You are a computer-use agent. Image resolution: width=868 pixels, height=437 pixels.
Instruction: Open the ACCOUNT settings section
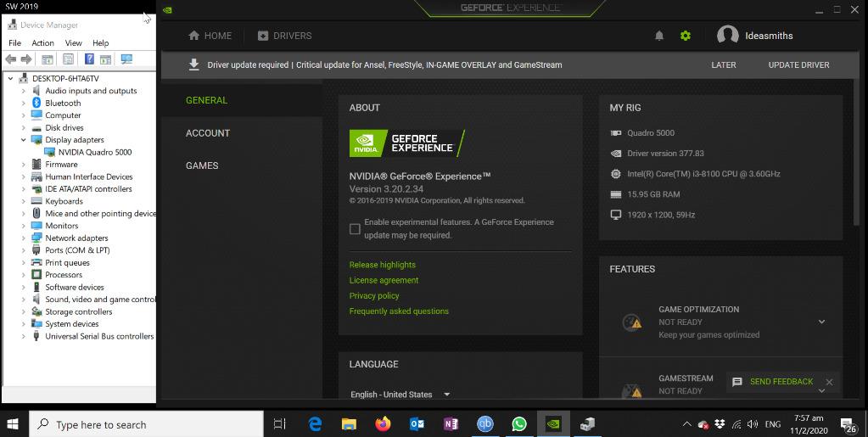208,133
